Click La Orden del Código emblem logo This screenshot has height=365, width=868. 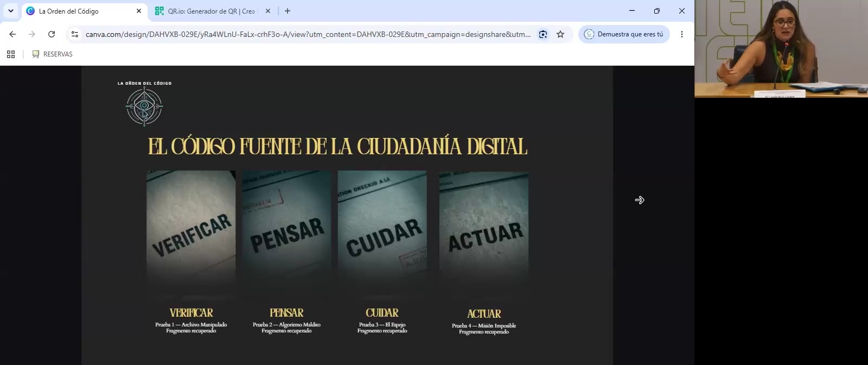pos(144,107)
